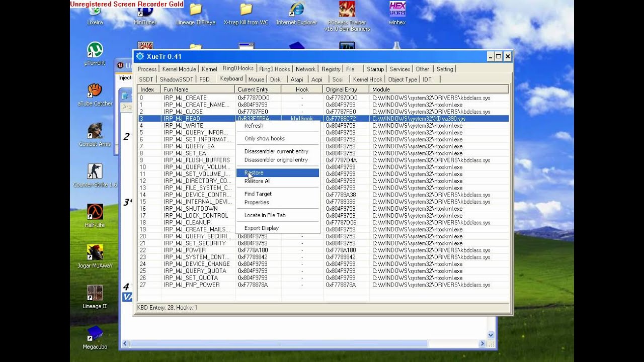
Task: Launch the MiniTuner desktop shortcut
Action: pos(145,14)
